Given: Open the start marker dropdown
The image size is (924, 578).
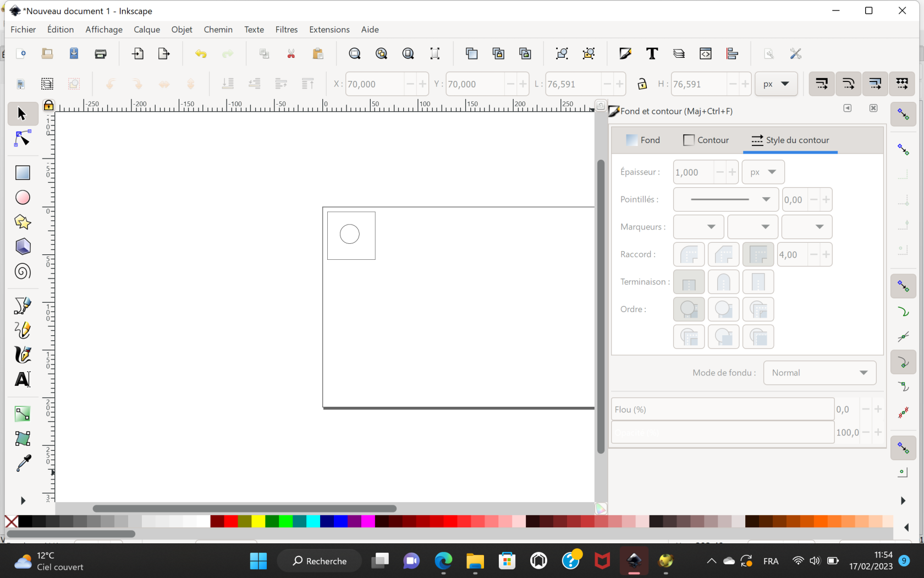Looking at the screenshot, I should [698, 227].
